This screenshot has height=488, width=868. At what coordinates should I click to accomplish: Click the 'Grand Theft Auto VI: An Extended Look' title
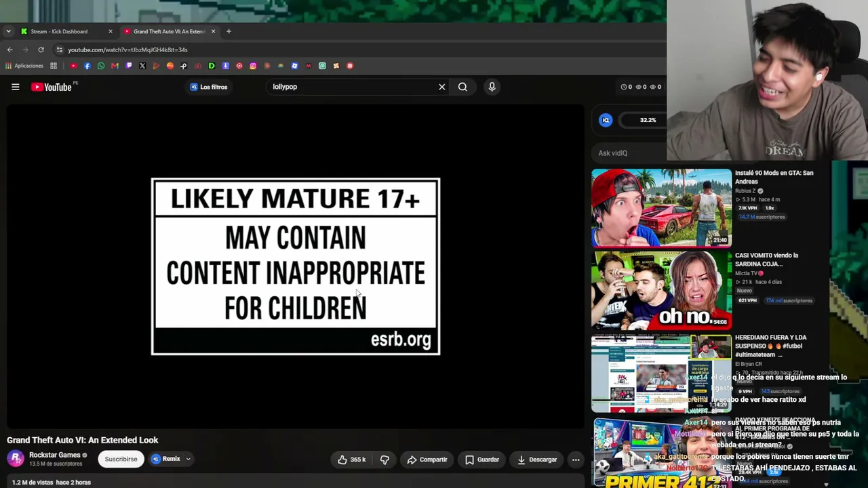83,440
